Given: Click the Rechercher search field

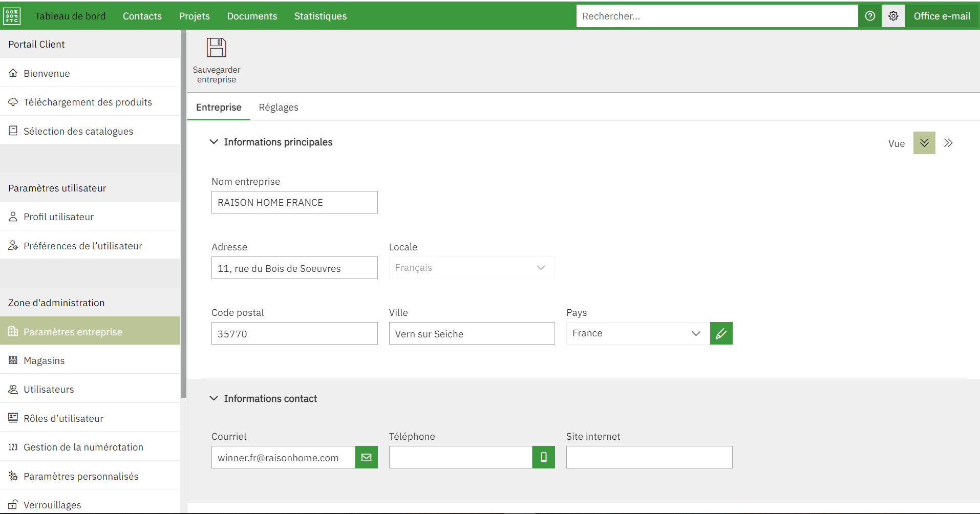Looking at the screenshot, I should tap(717, 16).
